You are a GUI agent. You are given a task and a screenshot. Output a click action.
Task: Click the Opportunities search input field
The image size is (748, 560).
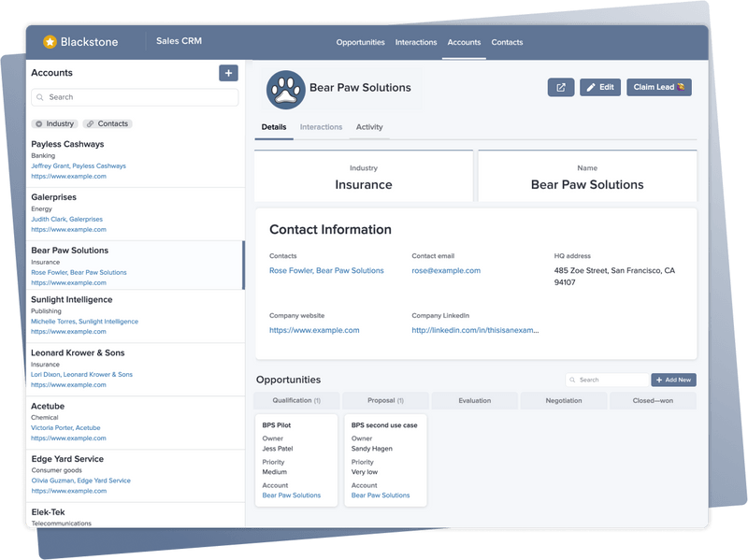pos(608,379)
